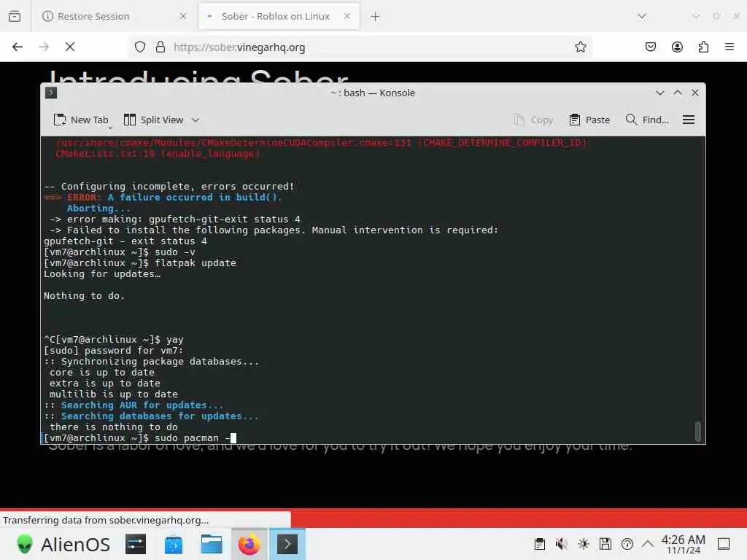
Task: Open disks and devices tray icon
Action: pos(605,544)
